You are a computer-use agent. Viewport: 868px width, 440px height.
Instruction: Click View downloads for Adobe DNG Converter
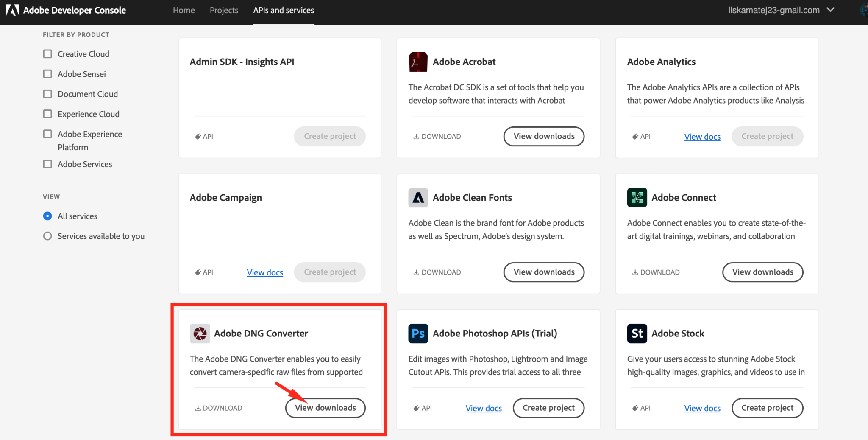click(x=325, y=408)
